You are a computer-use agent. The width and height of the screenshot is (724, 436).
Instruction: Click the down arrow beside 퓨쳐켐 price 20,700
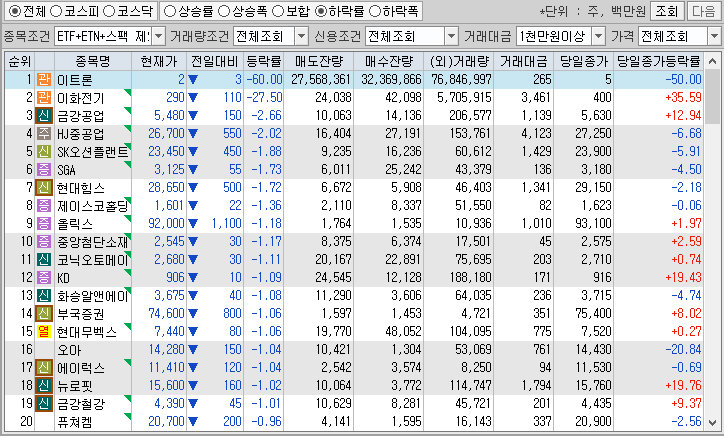tap(193, 422)
